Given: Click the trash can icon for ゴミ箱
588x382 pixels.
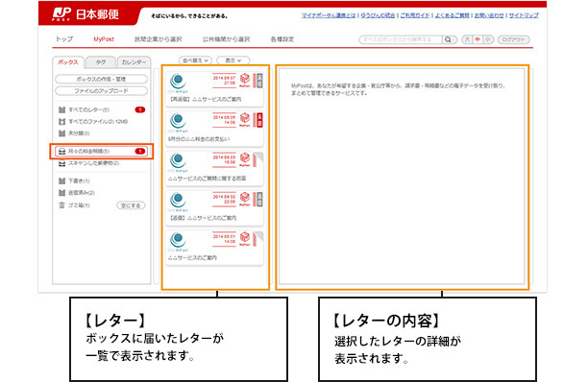Looking at the screenshot, I should [x=61, y=205].
